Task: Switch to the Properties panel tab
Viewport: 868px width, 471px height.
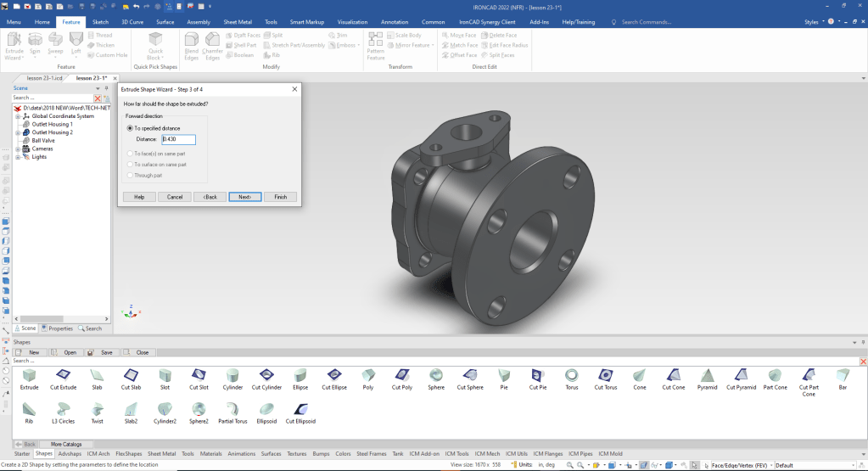Action: (58, 328)
